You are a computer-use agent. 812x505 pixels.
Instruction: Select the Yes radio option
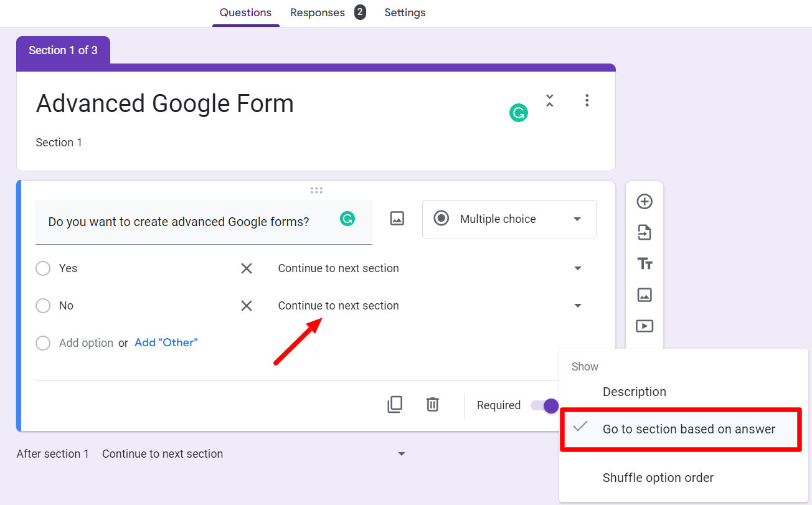click(x=43, y=268)
